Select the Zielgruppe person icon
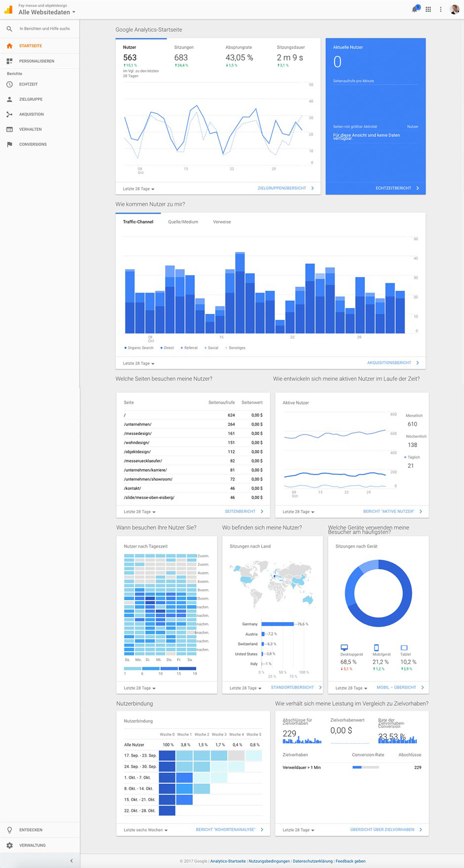This screenshot has height=868, width=464. point(9,99)
